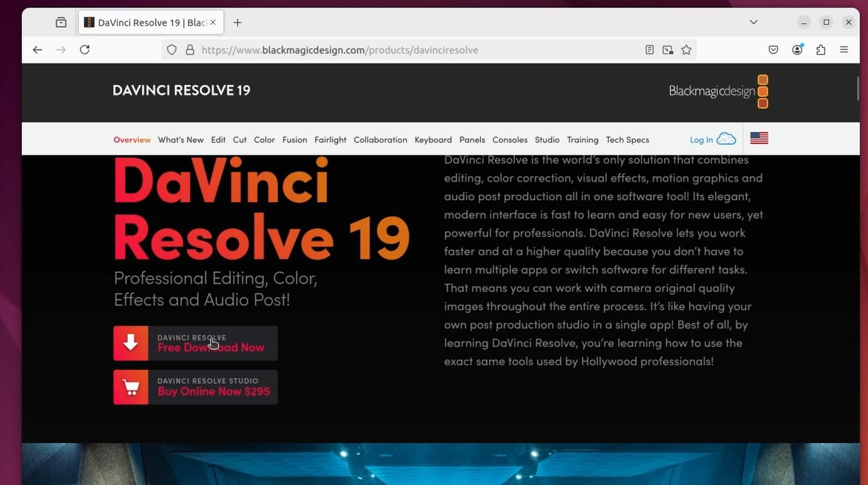Open the Pocket save icon
The width and height of the screenshot is (868, 485).
(773, 50)
